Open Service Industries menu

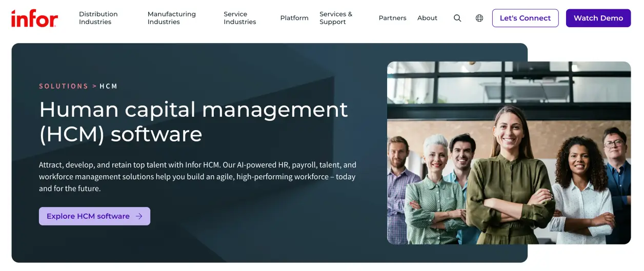[x=240, y=18]
